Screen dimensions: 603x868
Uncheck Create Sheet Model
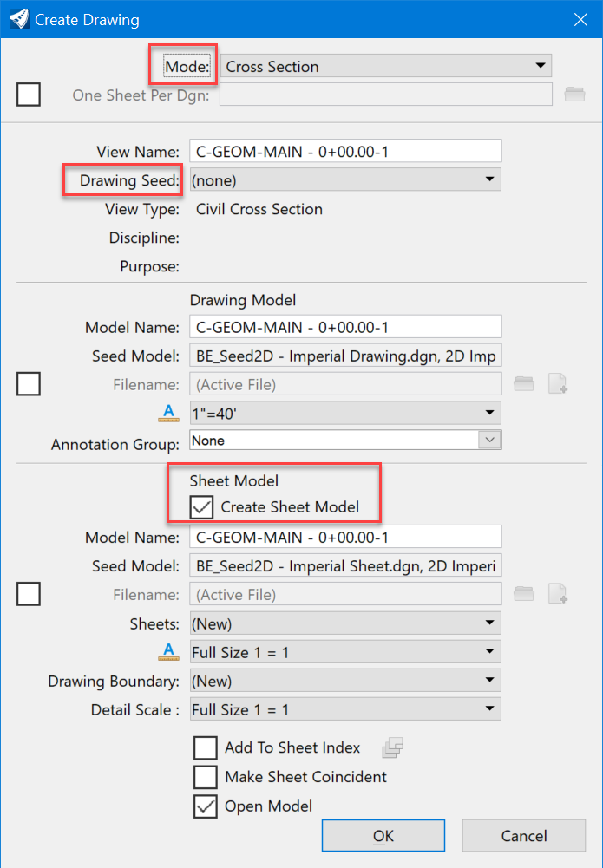pos(201,507)
